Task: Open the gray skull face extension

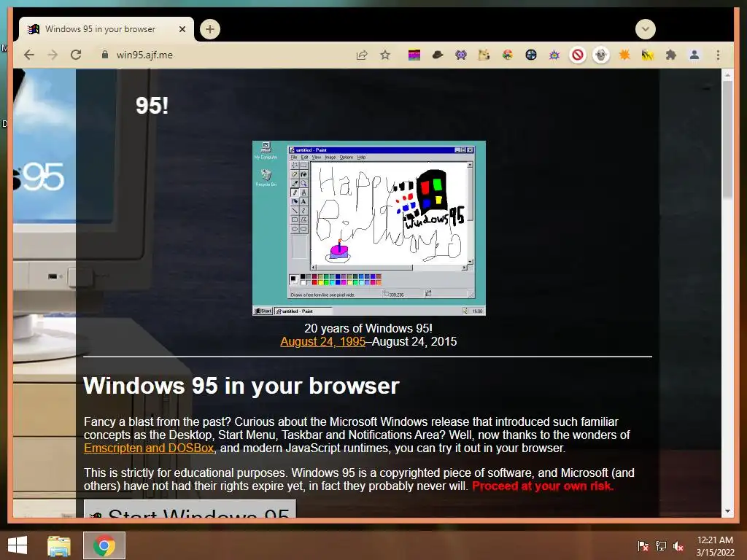Action: [x=601, y=55]
